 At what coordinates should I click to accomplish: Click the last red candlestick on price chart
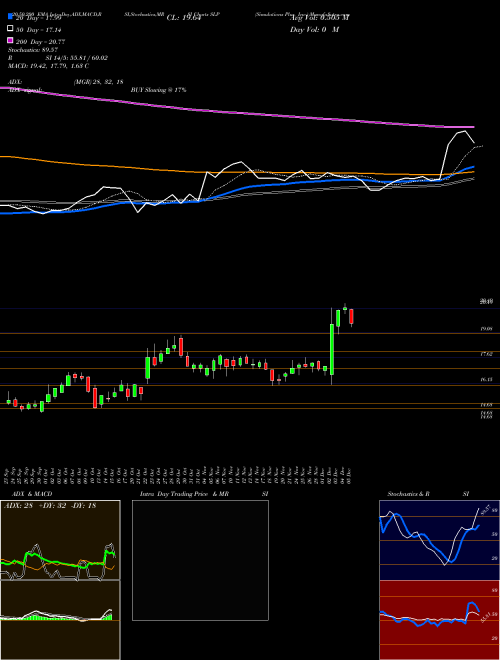tap(351, 317)
